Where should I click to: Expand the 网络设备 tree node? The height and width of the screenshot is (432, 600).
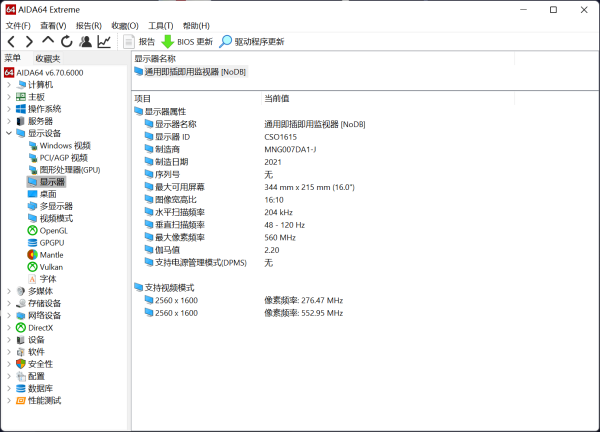pos(9,316)
